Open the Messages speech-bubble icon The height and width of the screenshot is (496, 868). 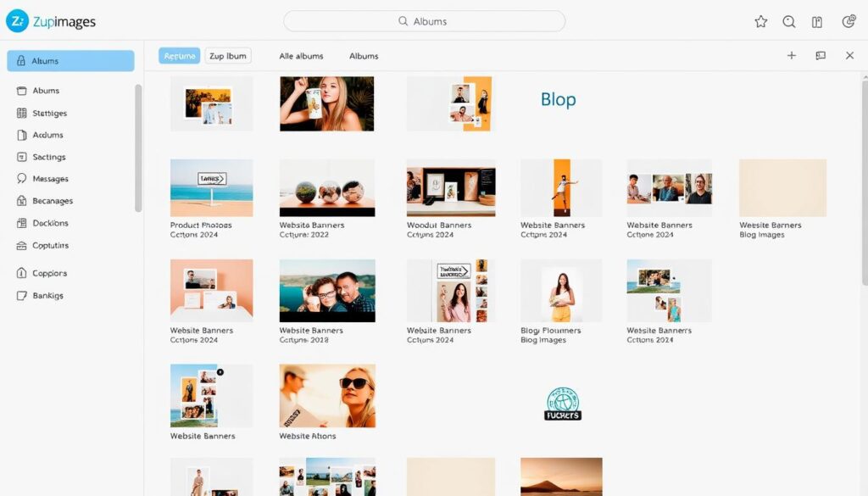pos(21,178)
